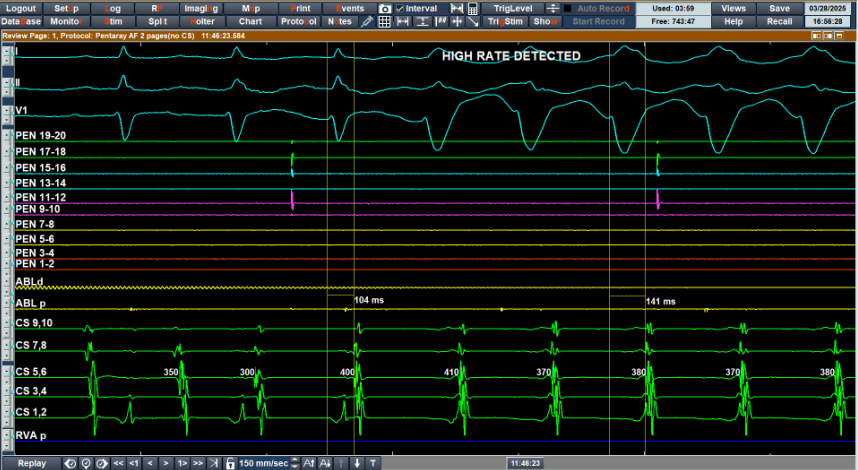858x470 pixels.
Task: Open the Holter button
Action: (x=202, y=22)
